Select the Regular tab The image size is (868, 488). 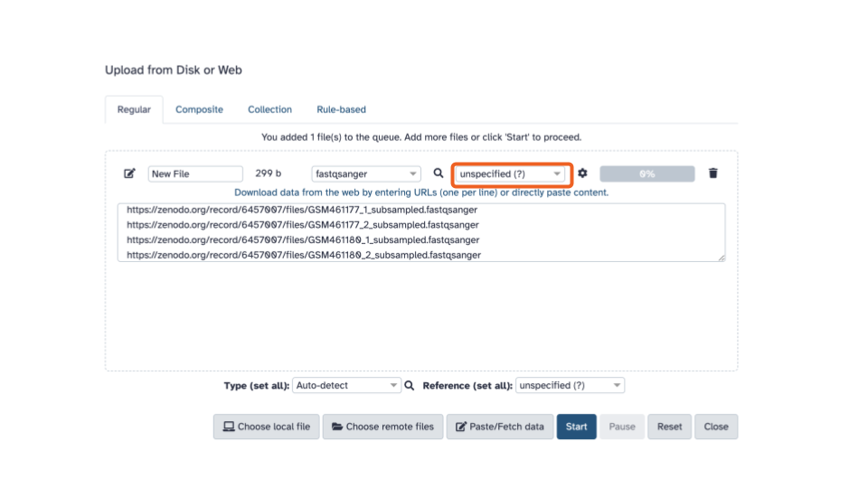(134, 109)
